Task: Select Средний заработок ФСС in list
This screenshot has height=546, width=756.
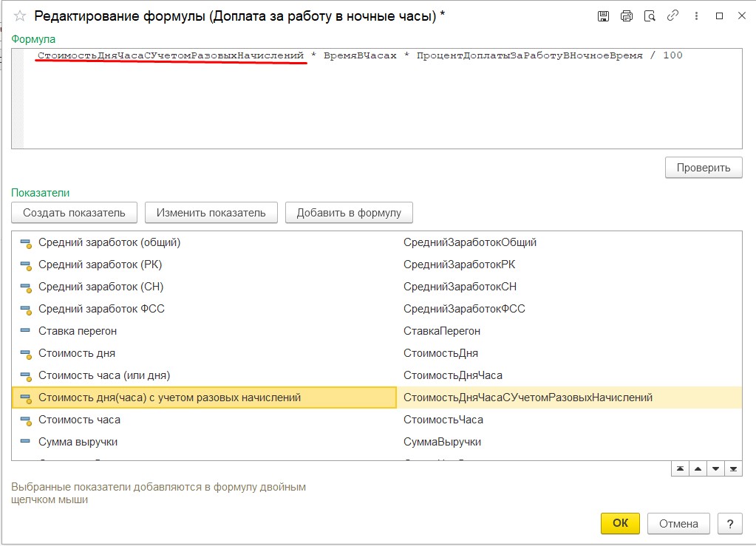Action: pyautogui.click(x=101, y=309)
